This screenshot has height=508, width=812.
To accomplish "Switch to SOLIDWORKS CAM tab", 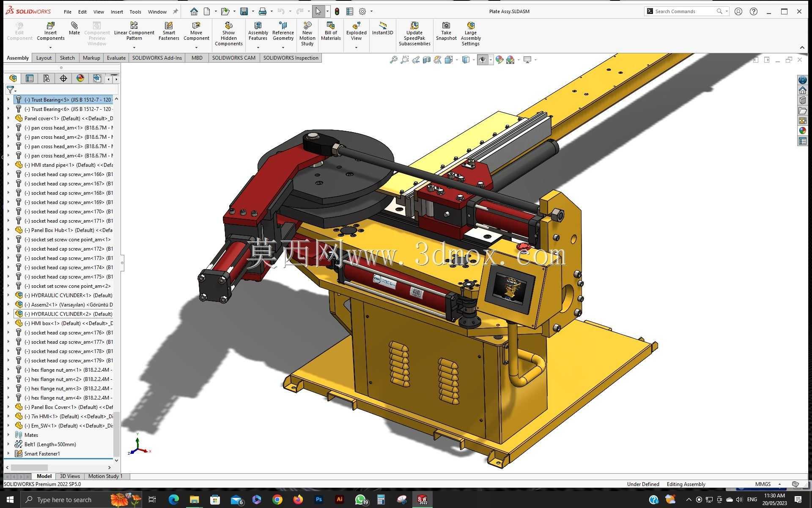I will (x=233, y=58).
